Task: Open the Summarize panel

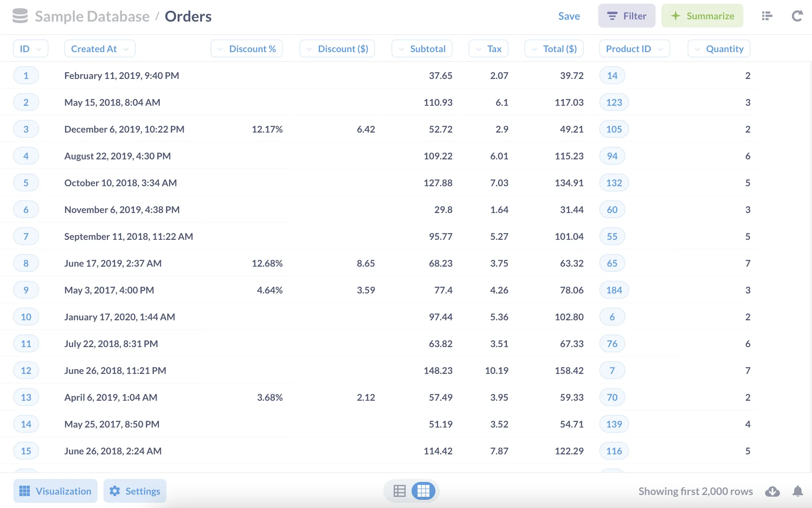Action: click(x=702, y=16)
